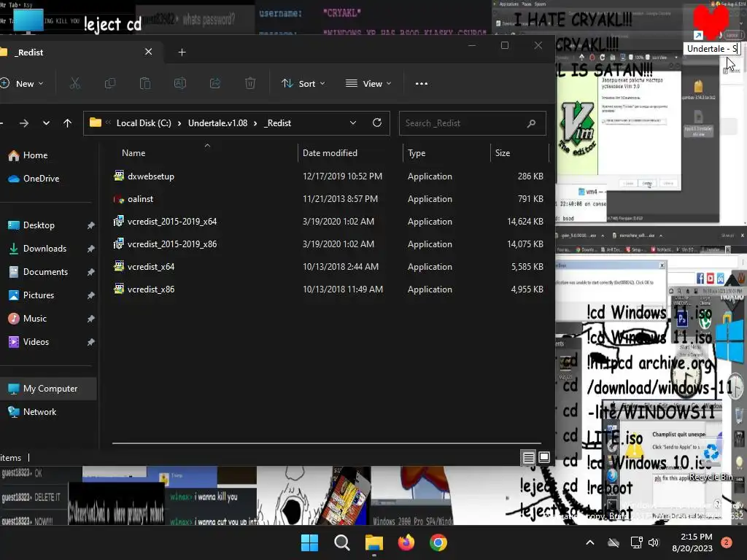Click the Paste clipboard icon
Image resolution: width=747 pixels, height=560 pixels.
145,83
